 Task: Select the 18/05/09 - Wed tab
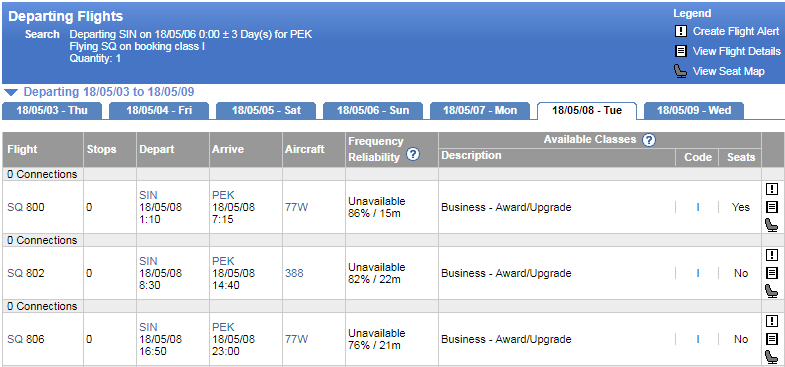(694, 111)
